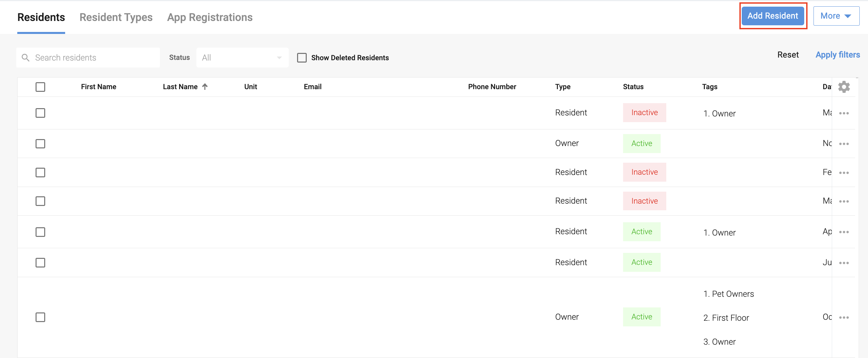Select the first resident row checkbox
Screen dimensions: 868x358
(x=41, y=113)
